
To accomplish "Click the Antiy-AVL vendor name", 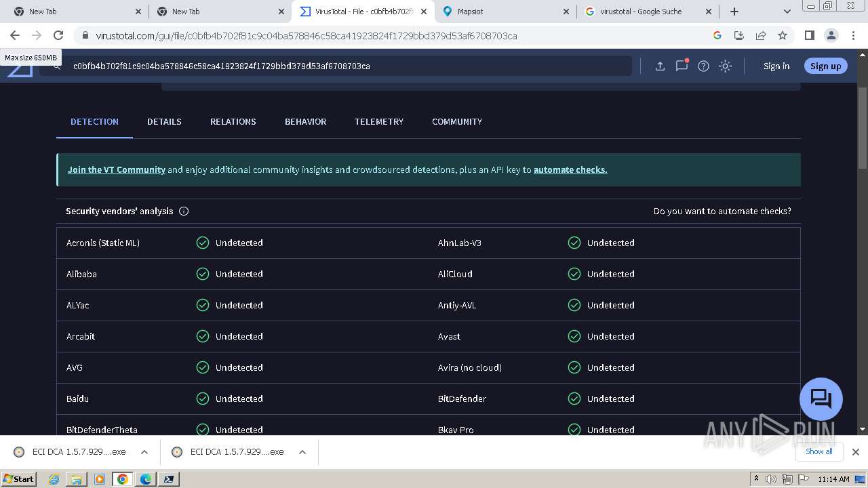I will tap(457, 305).
